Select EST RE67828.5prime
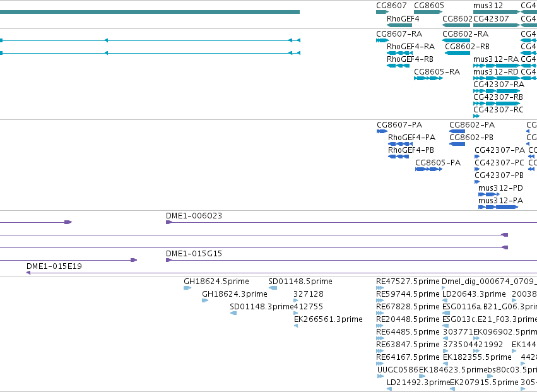Screen dimensions: 537x392 (x=408, y=307)
